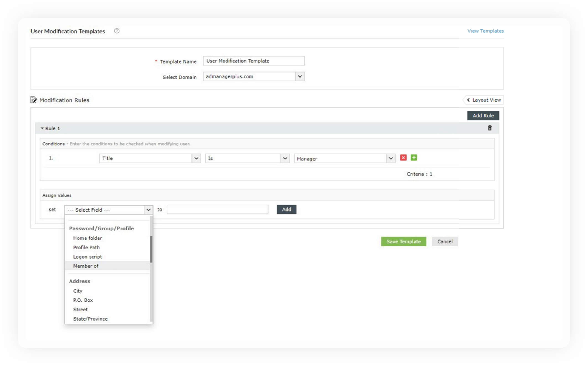Screen dimensions: 588x366
Task: Click the Save Template button
Action: [x=403, y=241]
